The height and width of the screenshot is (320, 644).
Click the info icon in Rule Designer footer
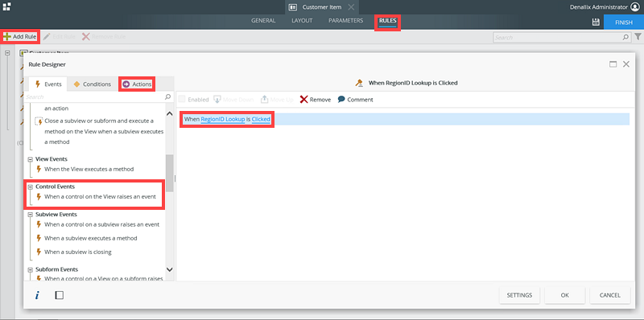(37, 295)
